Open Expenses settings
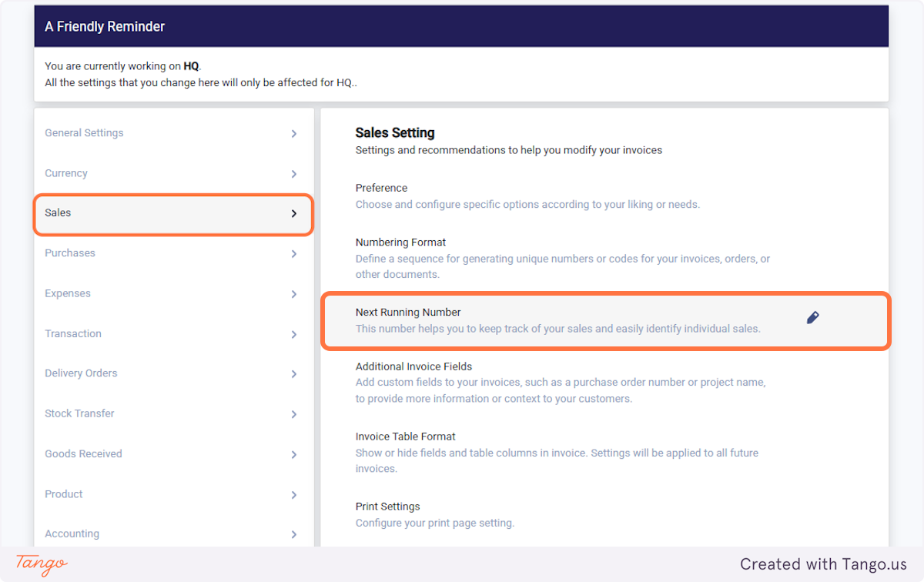The image size is (924, 582). [174, 293]
